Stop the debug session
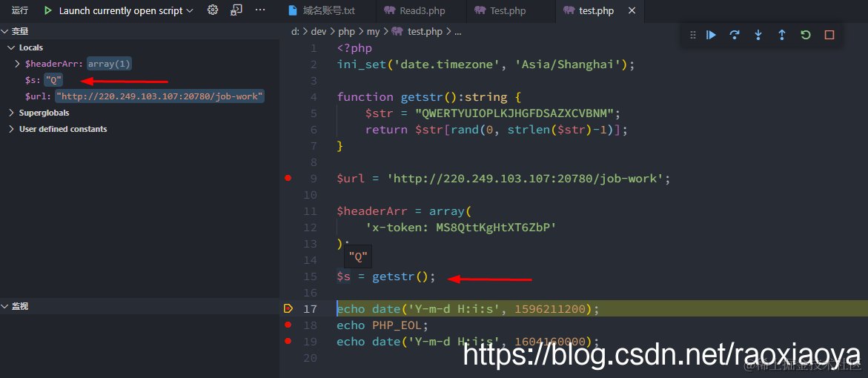The height and width of the screenshot is (378, 868). [x=829, y=35]
